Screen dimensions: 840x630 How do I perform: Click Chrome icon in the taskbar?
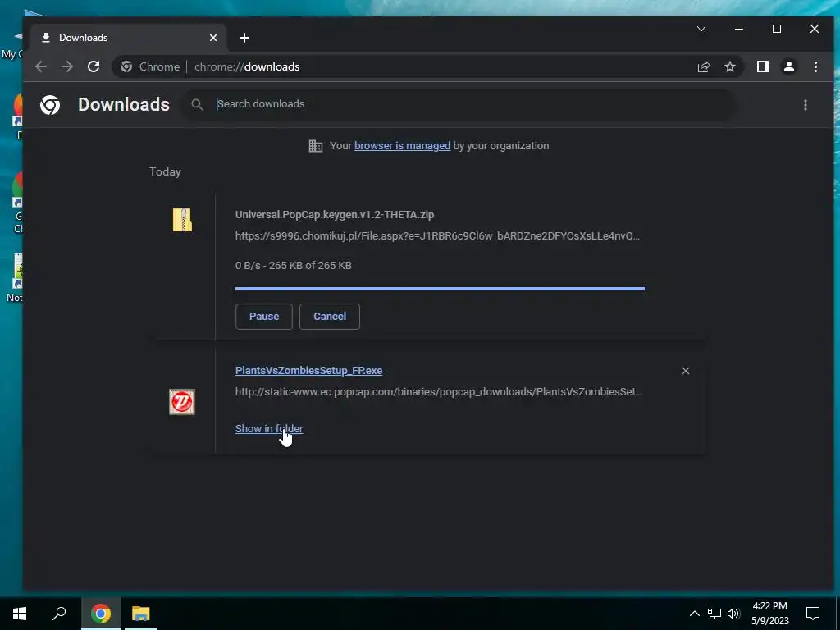101,614
